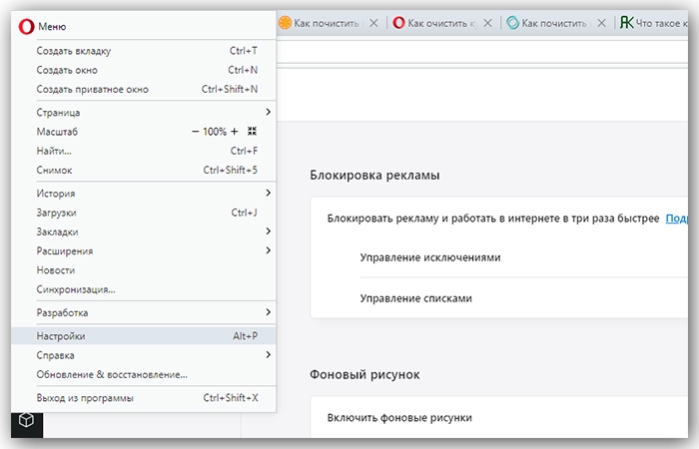Switch to the Что такое tab

pos(653,23)
